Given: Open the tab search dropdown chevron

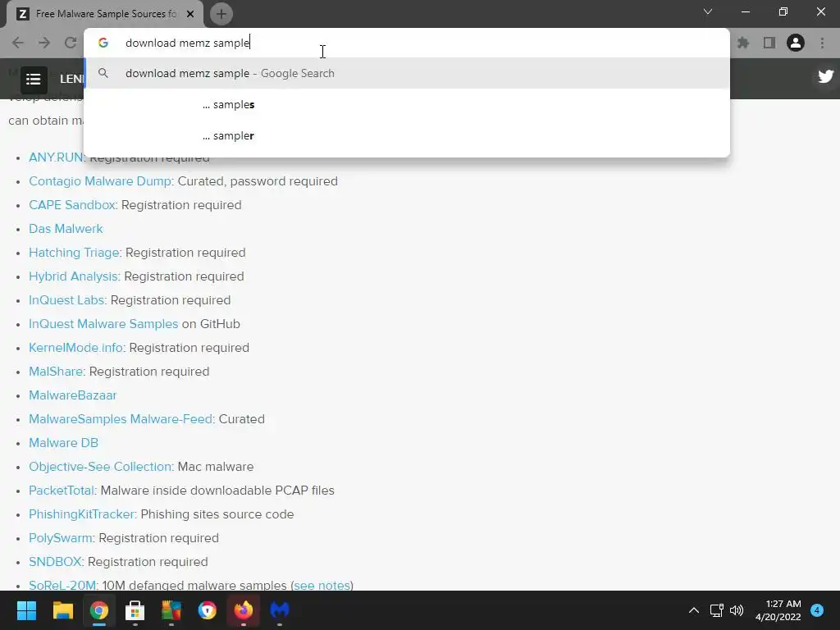Looking at the screenshot, I should click(x=708, y=11).
